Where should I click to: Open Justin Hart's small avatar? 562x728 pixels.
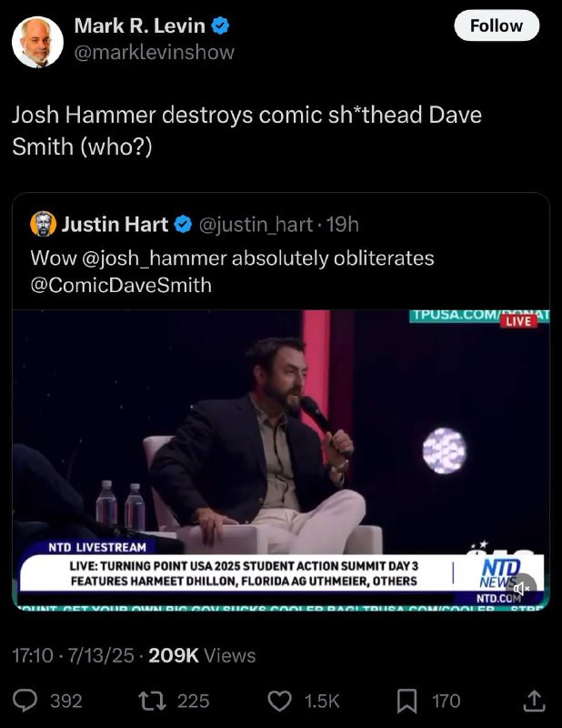[x=43, y=224]
